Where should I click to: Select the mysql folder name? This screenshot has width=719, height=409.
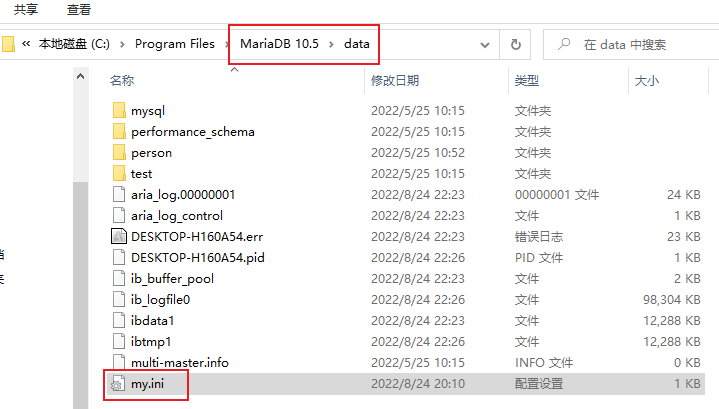(148, 111)
